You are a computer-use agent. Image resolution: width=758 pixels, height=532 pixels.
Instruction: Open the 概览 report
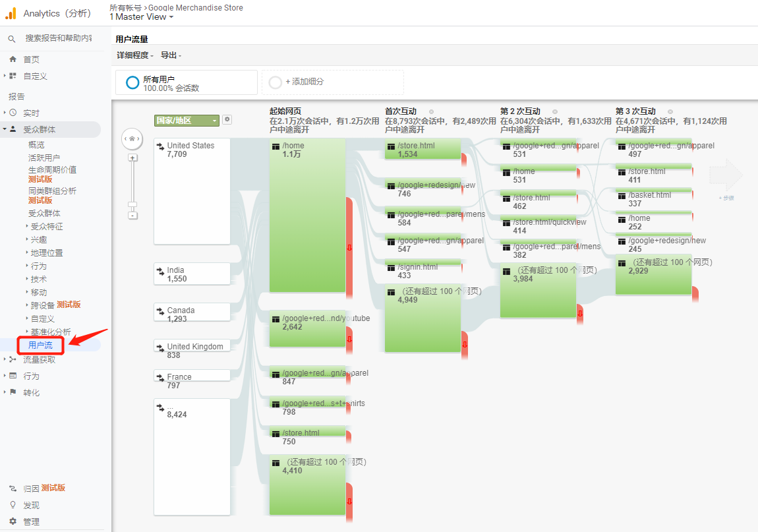36,144
